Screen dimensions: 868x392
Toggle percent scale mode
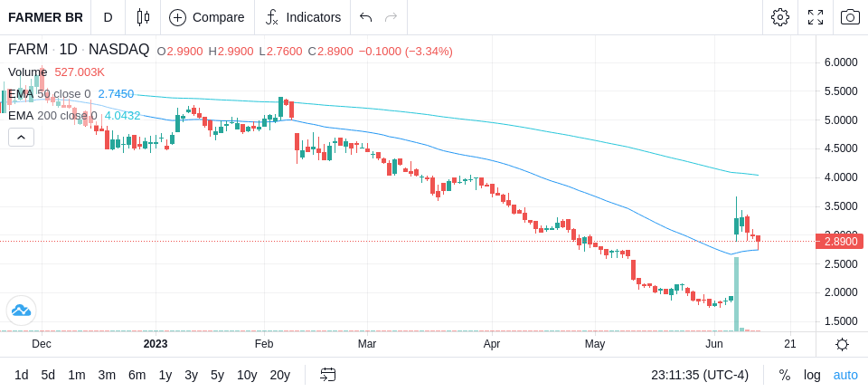[x=785, y=375]
